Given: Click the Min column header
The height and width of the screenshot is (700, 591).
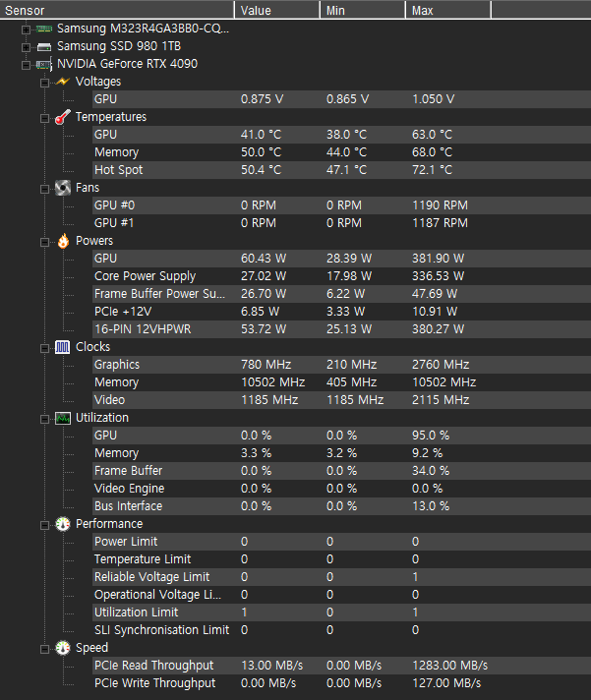Looking at the screenshot, I should pyautogui.click(x=363, y=10).
